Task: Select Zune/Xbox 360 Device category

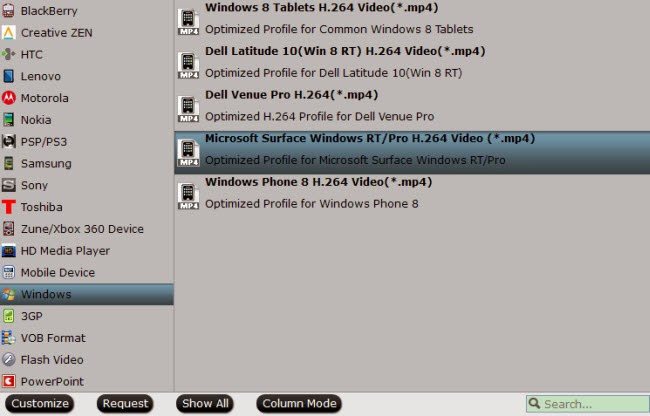Action: [87, 229]
